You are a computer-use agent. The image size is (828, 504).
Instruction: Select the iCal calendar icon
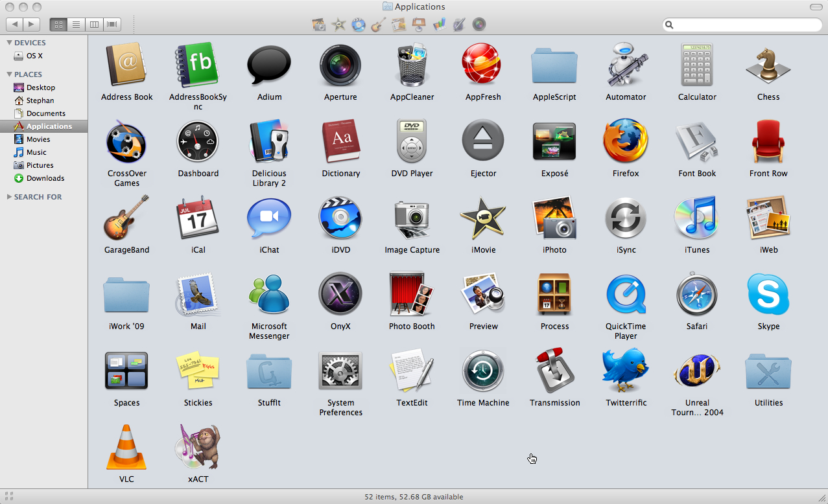coord(198,218)
